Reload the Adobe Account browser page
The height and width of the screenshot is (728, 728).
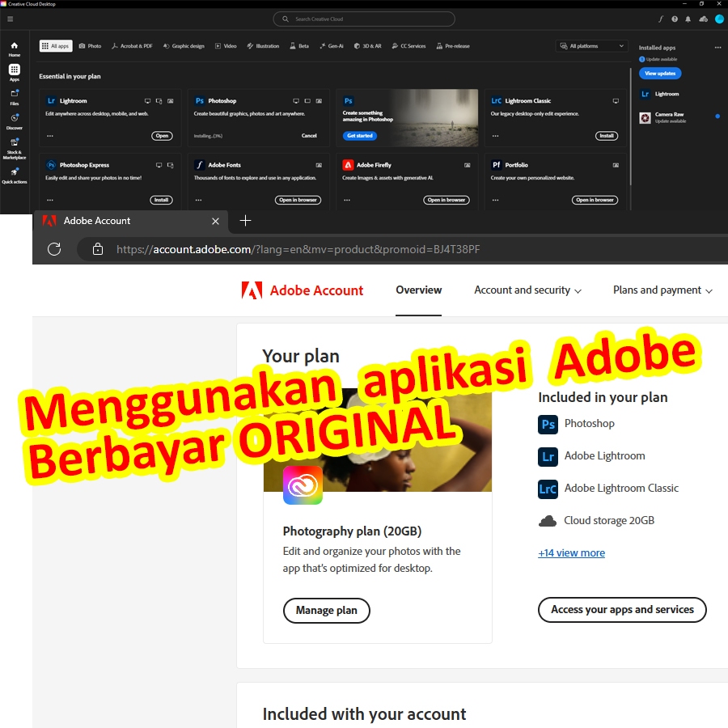pos(54,249)
